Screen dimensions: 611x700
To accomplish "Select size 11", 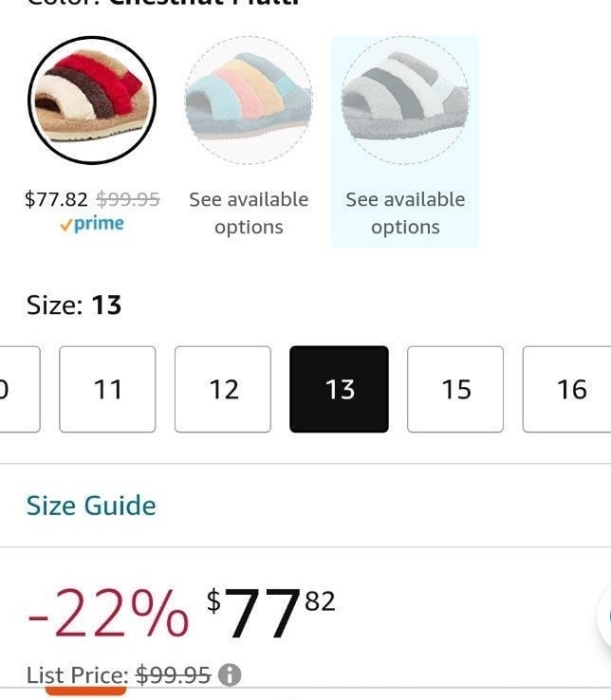I will 107,389.
